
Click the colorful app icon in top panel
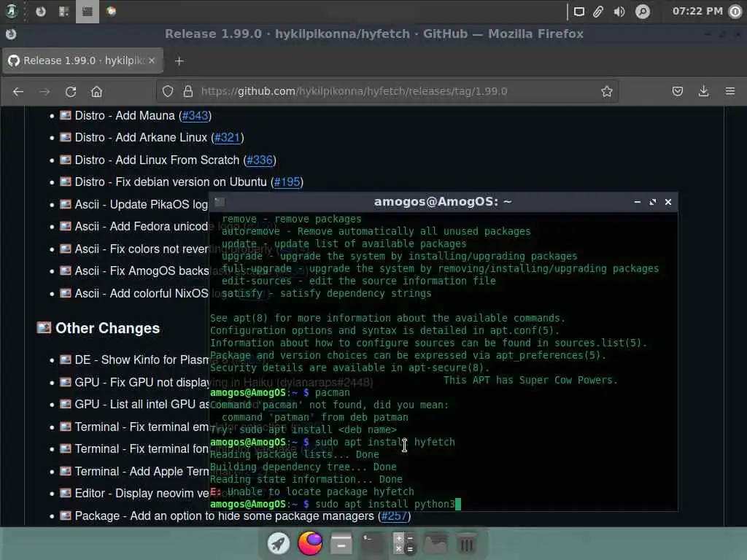112,11
